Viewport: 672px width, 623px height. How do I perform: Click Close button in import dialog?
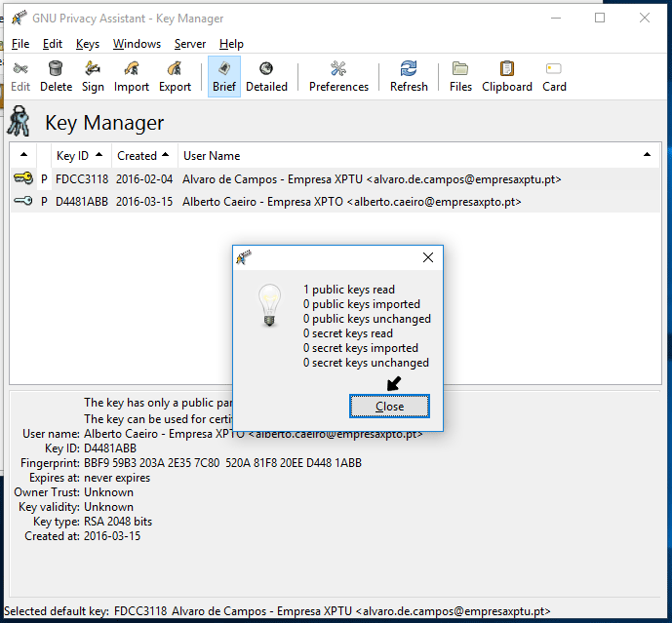coord(389,407)
